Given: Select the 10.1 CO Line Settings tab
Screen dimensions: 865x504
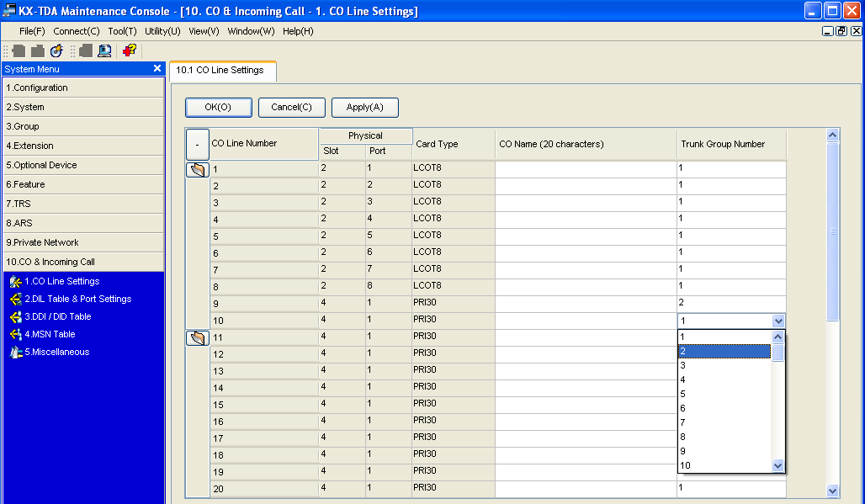Looking at the screenshot, I should [223, 71].
